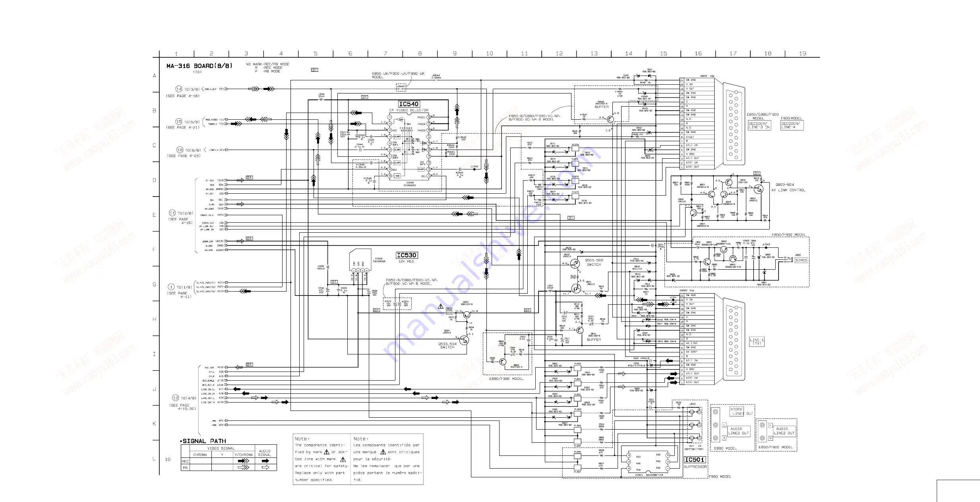Select the IC540 boxed label
980x502 pixels.
tap(409, 104)
